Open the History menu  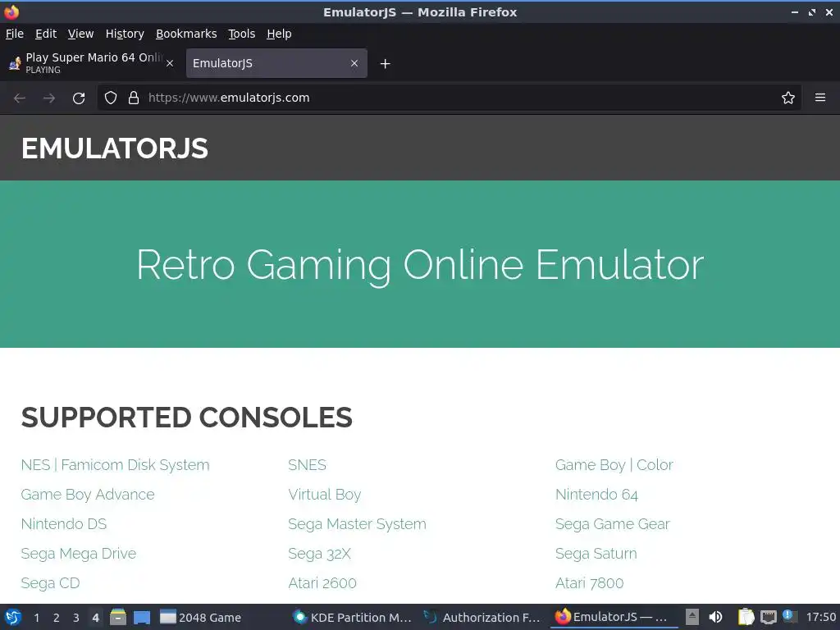click(125, 34)
